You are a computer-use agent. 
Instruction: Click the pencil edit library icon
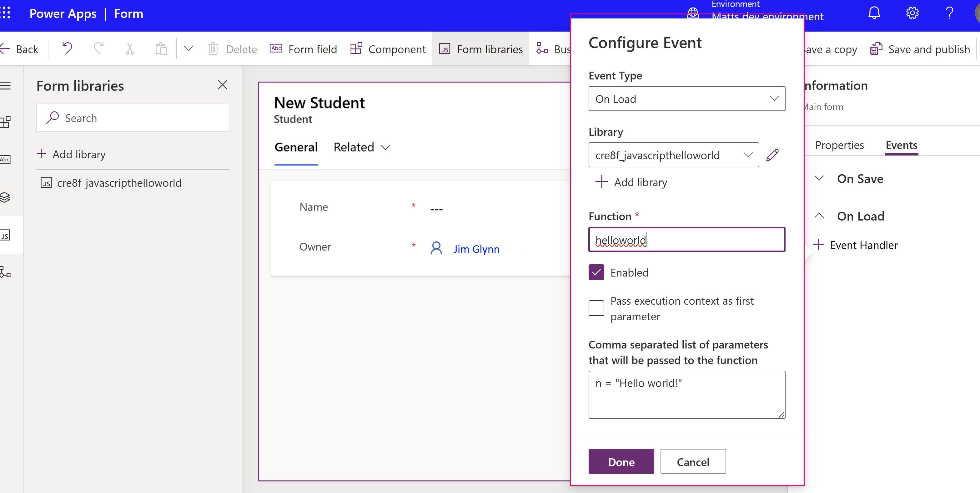772,155
